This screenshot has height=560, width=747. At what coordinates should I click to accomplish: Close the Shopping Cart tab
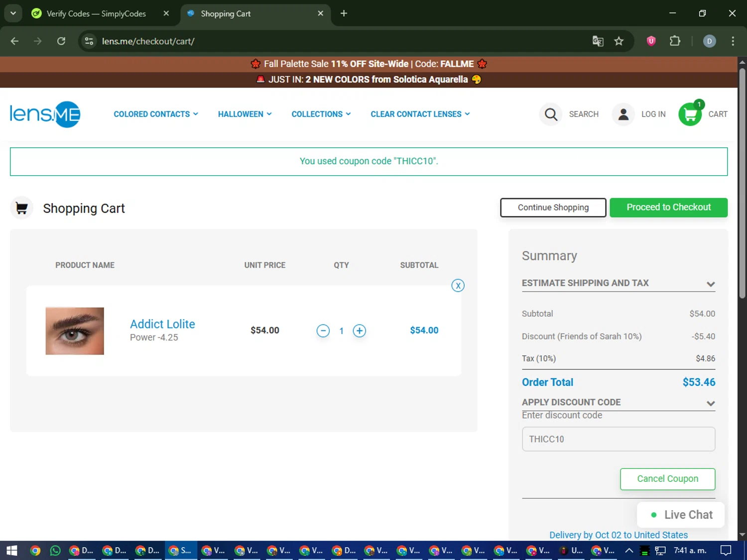(321, 13)
